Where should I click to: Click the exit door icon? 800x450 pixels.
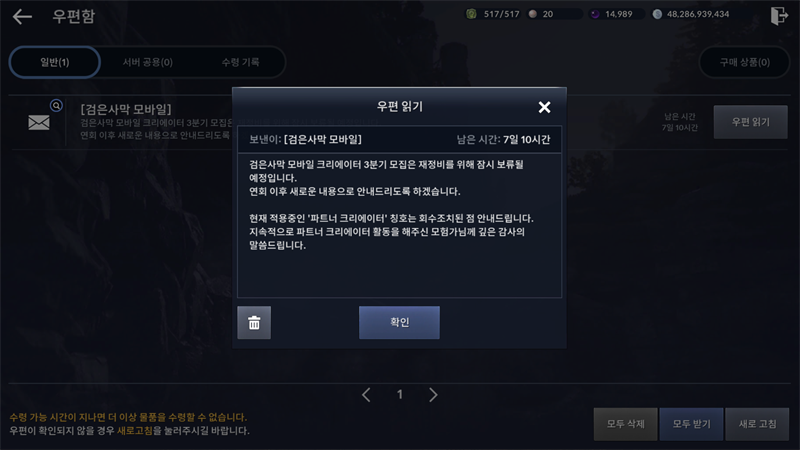tap(779, 15)
